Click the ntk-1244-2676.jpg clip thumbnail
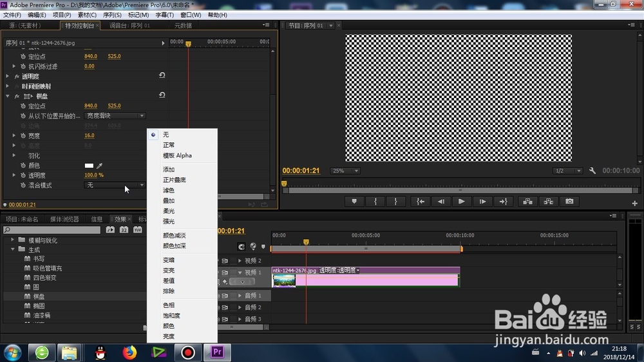The width and height of the screenshot is (644, 362). pos(284,281)
